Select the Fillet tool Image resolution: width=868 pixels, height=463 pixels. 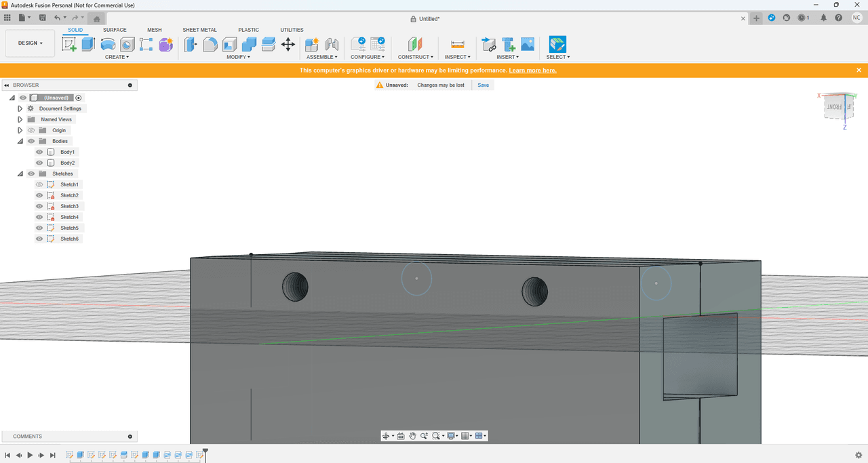(x=210, y=45)
